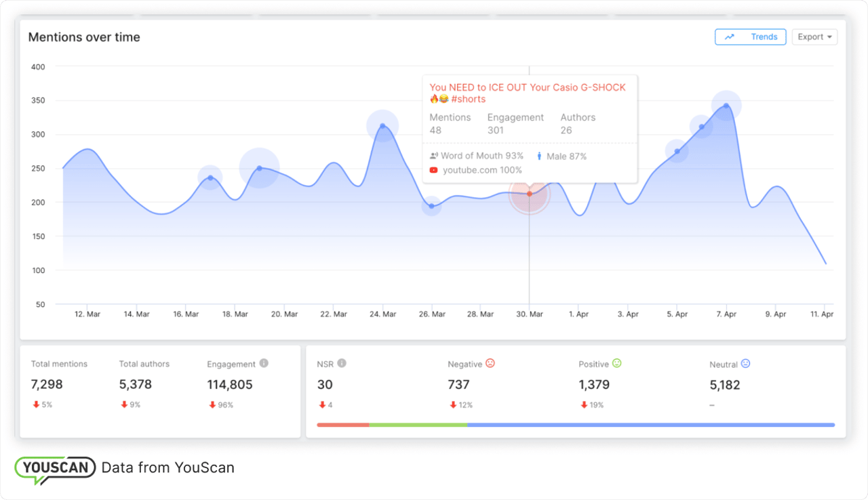Select the peak data point at 7 Apr

(x=726, y=106)
